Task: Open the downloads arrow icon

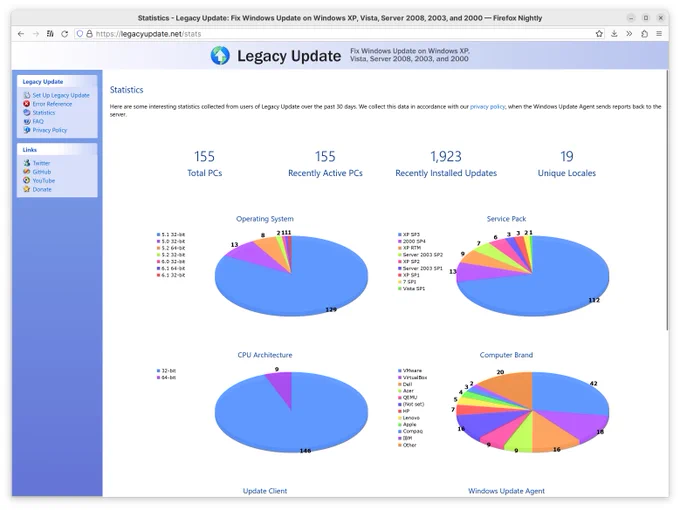Action: pyautogui.click(x=614, y=33)
